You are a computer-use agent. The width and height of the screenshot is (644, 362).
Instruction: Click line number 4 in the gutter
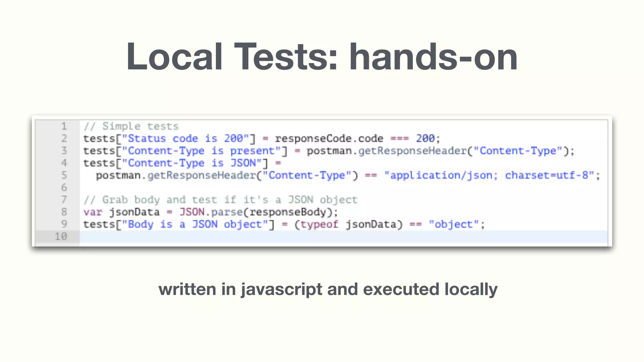[64, 163]
